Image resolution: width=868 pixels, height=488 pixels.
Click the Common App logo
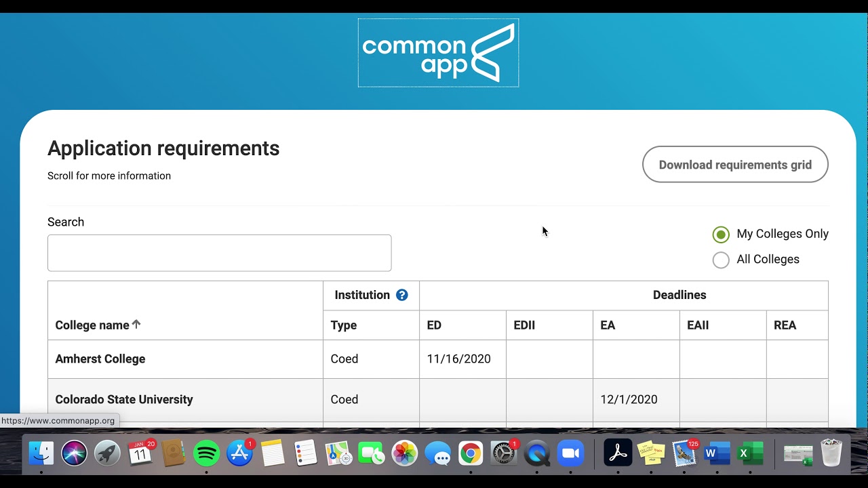(439, 53)
